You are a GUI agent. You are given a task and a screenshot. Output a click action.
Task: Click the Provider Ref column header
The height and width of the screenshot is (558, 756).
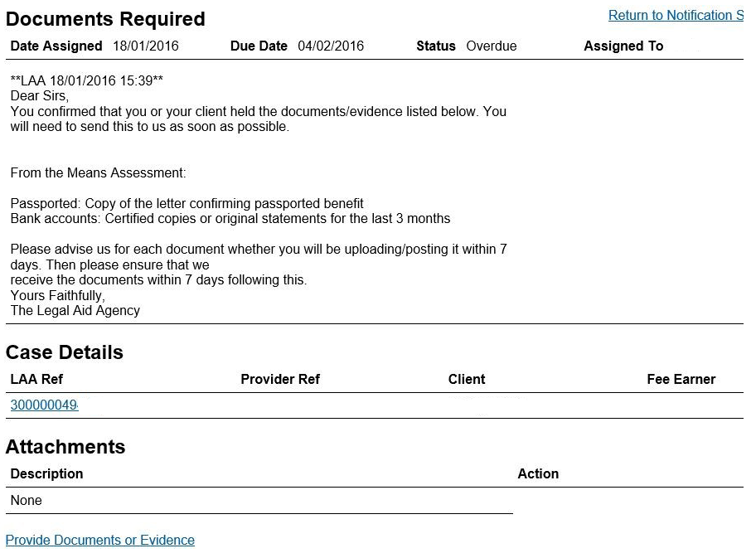pos(280,380)
